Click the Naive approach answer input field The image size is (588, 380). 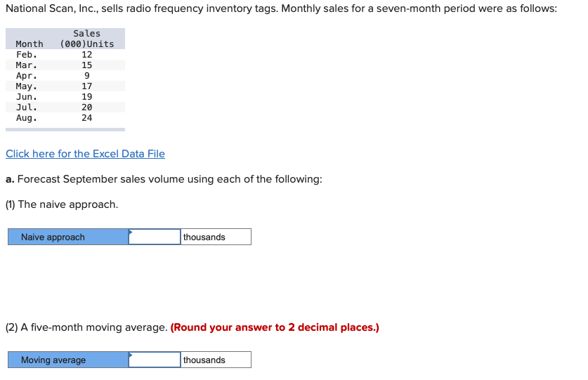(155, 237)
